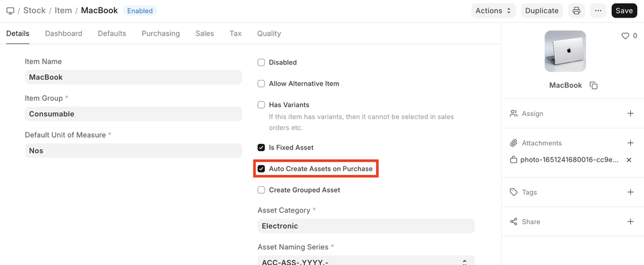Add a tag with plus icon
644x265 pixels.
(x=630, y=192)
